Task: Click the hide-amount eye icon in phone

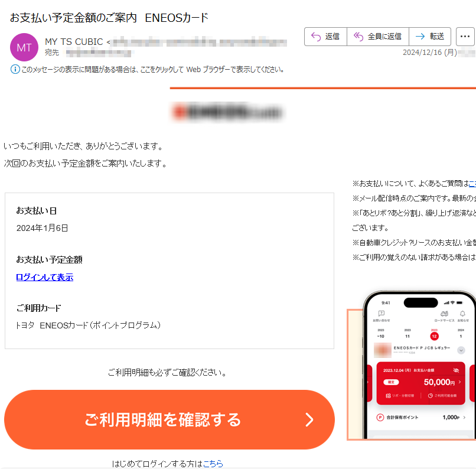Action: coord(456,370)
